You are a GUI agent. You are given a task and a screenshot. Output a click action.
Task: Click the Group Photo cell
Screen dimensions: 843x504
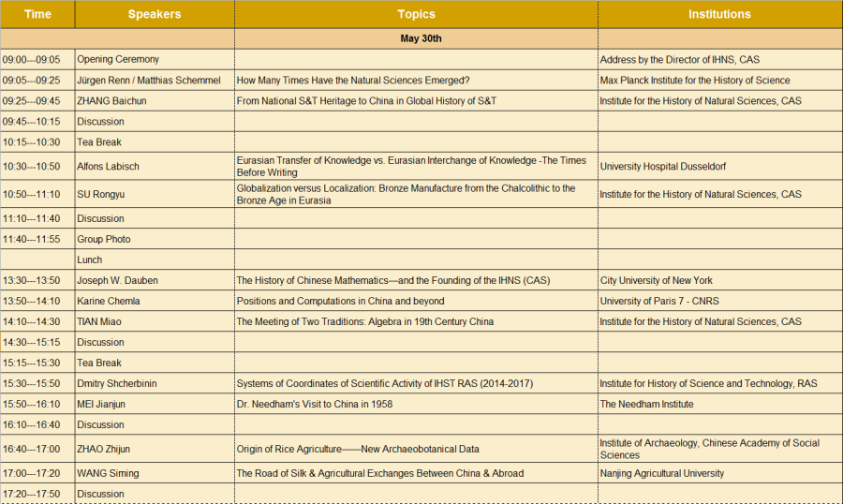(x=104, y=239)
